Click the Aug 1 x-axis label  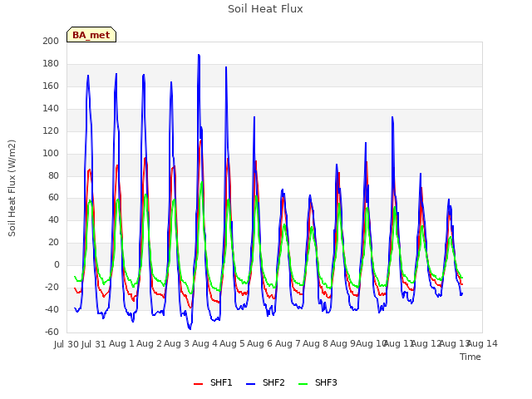(x=121, y=343)
